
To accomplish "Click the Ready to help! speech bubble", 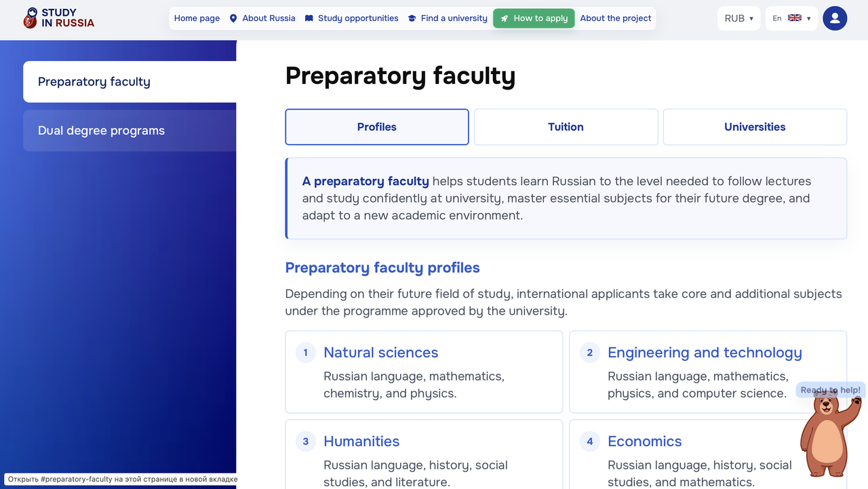I will 831,390.
